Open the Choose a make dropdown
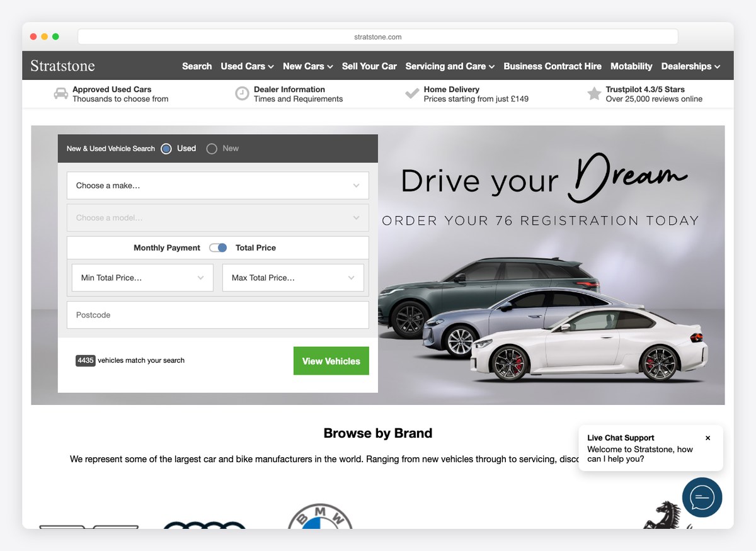756x551 pixels. (218, 186)
